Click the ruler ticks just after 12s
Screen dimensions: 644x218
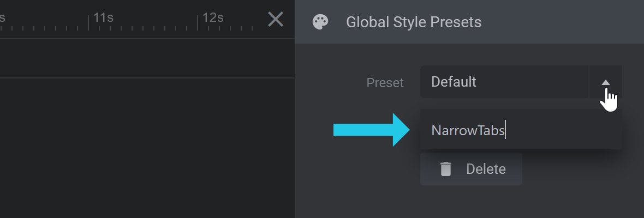(x=230, y=28)
